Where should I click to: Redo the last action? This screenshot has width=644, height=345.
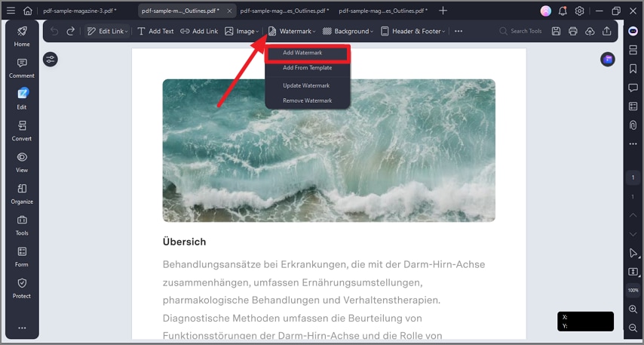(x=71, y=31)
